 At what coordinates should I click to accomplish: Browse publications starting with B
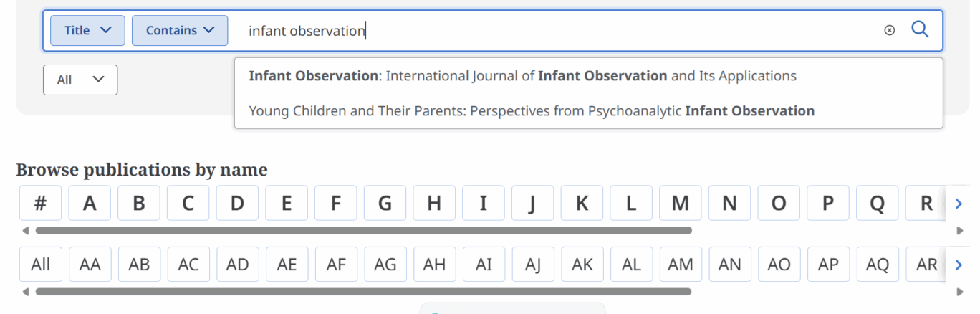point(139,204)
